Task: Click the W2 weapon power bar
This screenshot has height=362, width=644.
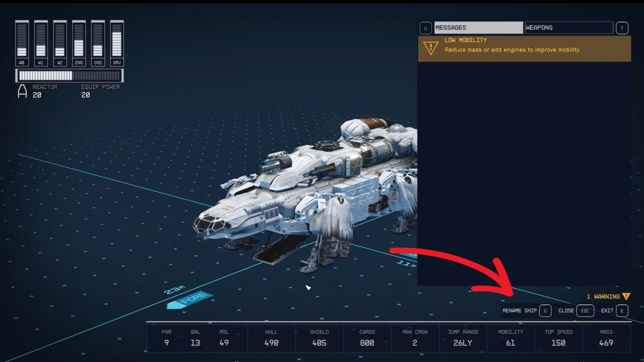Action: pyautogui.click(x=60, y=40)
